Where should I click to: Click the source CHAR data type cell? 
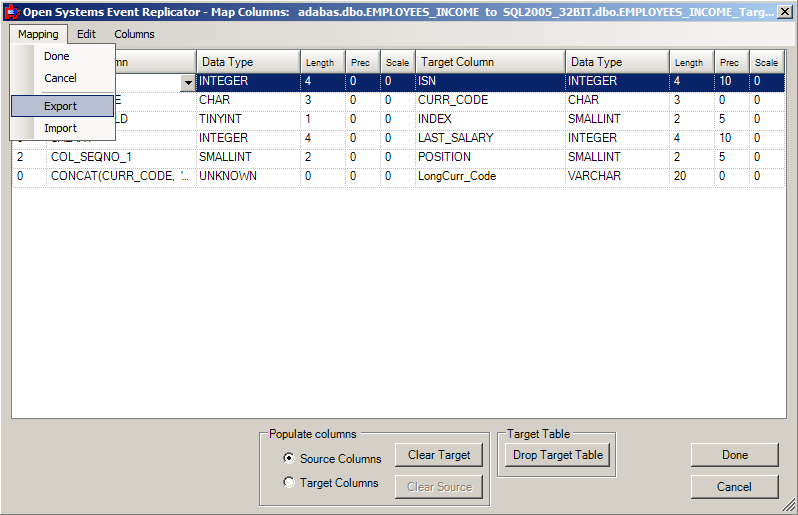(248, 100)
